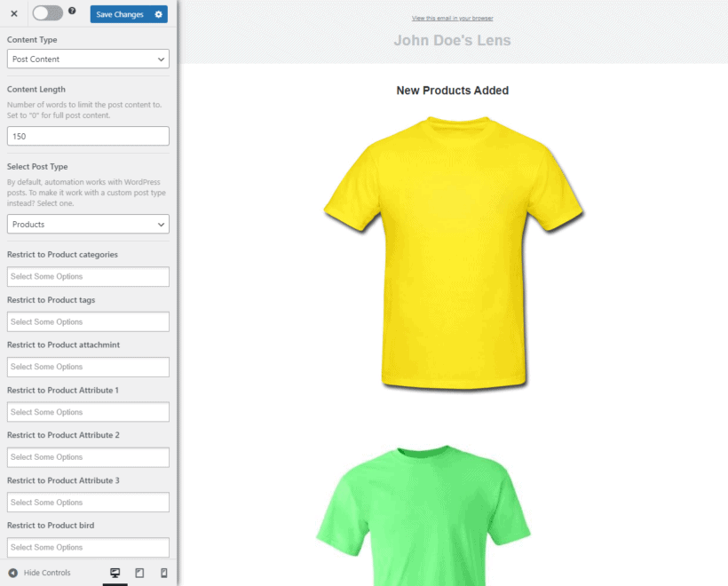This screenshot has height=586, width=728.
Task: Open the Restrict to Product attachmint selector
Action: tap(87, 367)
